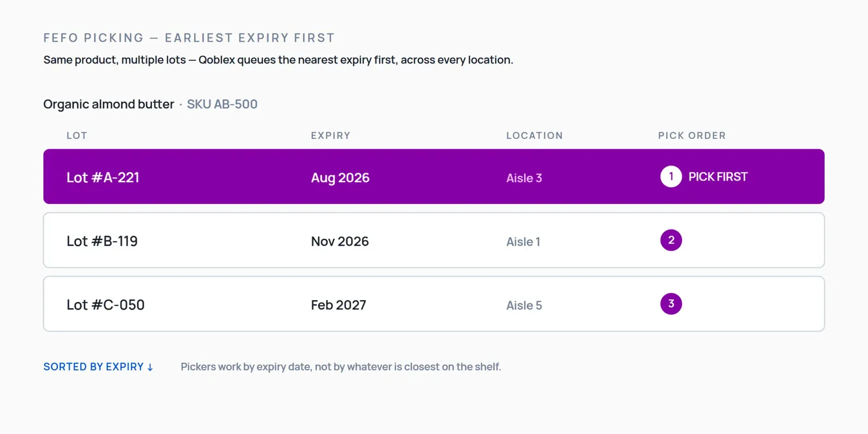
Task: Click the LOCATION column header
Action: (534, 136)
